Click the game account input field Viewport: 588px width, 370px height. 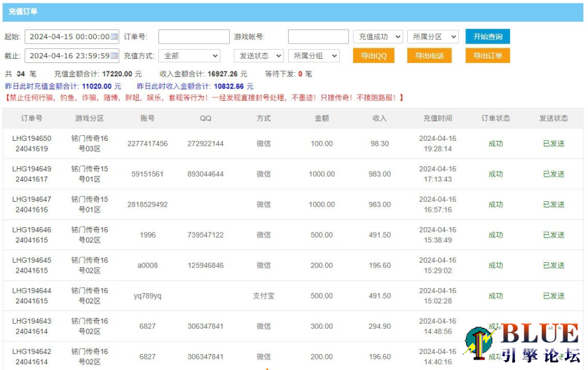click(x=317, y=37)
